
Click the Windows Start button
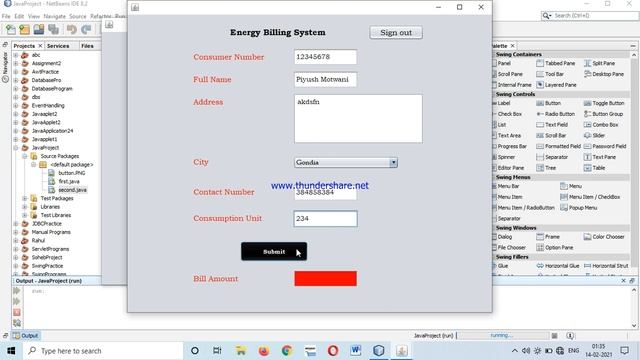click(x=11, y=351)
